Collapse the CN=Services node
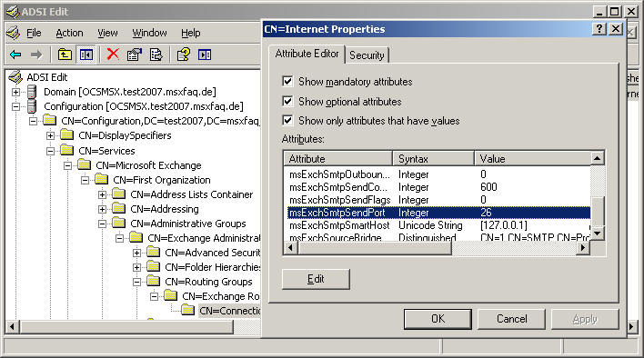Image resolution: width=644 pixels, height=358 pixels. point(50,151)
